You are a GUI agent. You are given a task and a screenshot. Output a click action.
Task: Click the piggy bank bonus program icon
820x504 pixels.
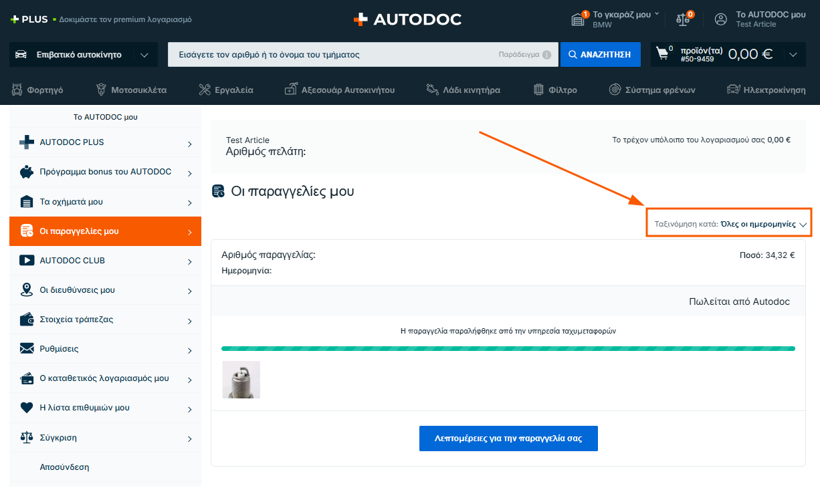tap(27, 172)
